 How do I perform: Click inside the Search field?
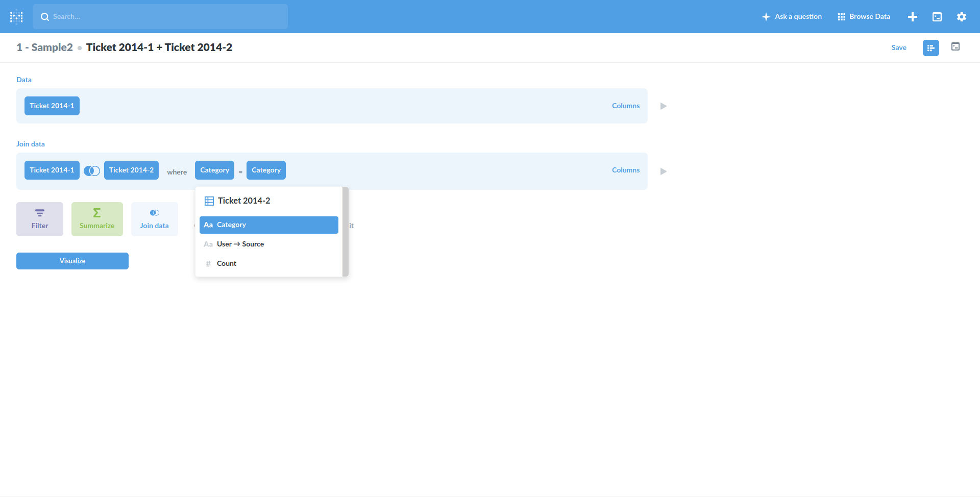tap(160, 16)
